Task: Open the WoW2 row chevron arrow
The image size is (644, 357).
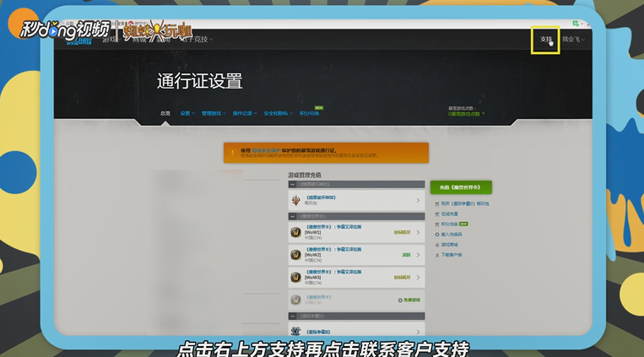Action: click(418, 255)
